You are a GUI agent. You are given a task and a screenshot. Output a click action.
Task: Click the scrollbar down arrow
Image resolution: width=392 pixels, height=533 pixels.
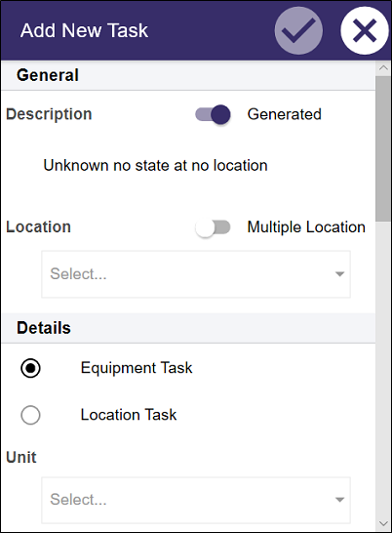tap(383, 523)
